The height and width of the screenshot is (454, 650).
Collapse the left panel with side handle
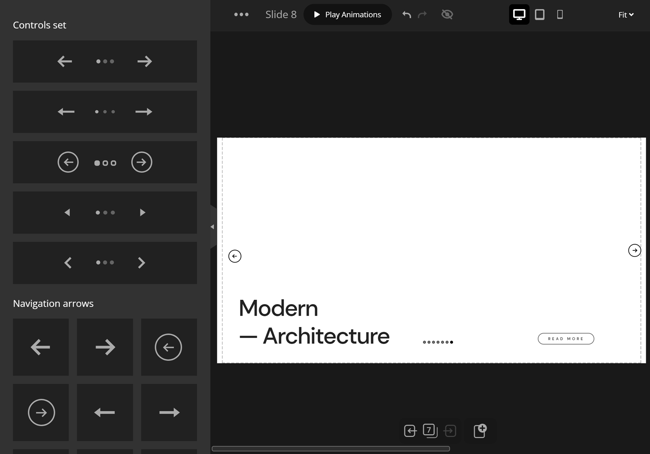pos(212,227)
